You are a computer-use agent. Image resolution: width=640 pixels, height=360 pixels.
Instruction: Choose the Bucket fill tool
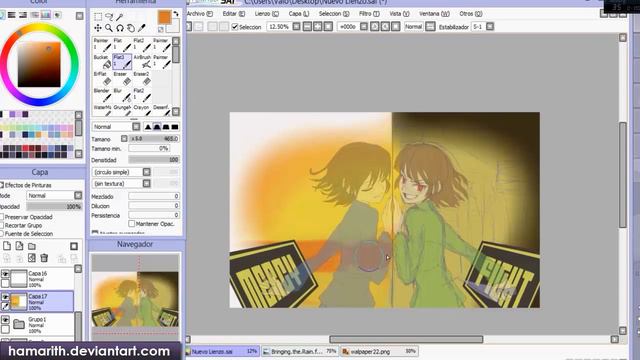tap(102, 62)
